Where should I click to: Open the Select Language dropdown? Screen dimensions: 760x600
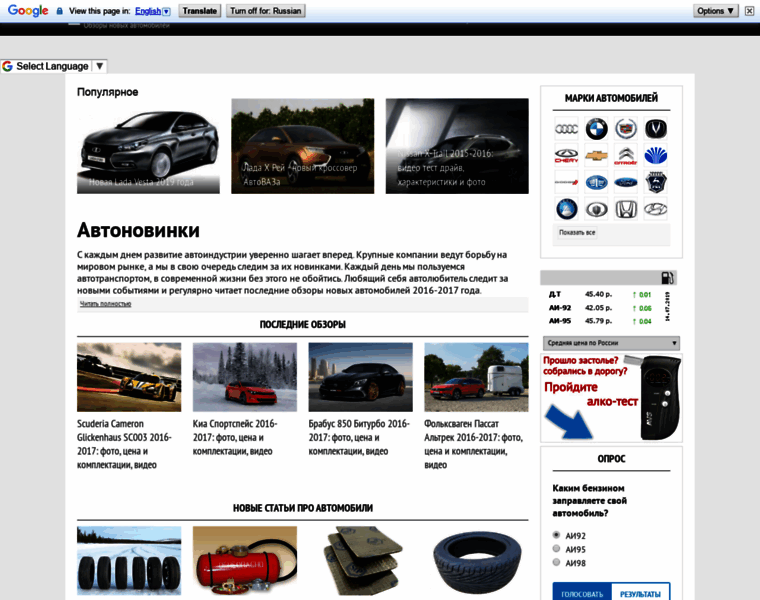(x=54, y=66)
